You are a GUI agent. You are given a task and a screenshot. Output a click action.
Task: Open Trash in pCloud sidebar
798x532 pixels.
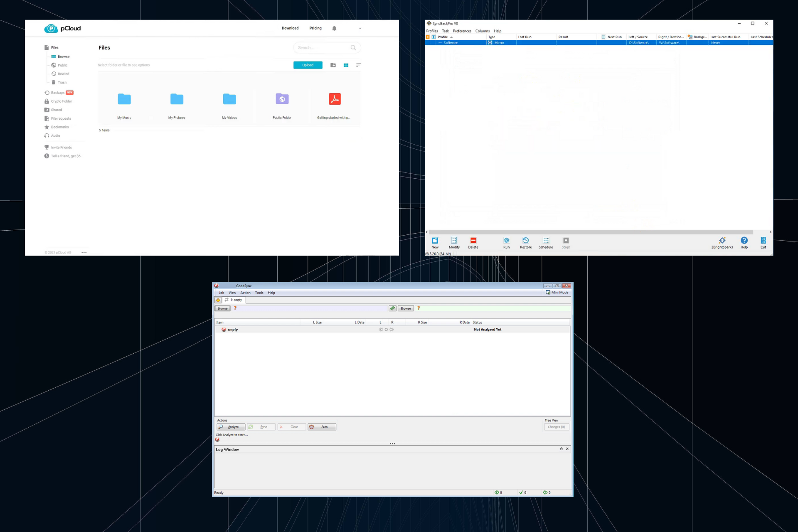point(59,82)
